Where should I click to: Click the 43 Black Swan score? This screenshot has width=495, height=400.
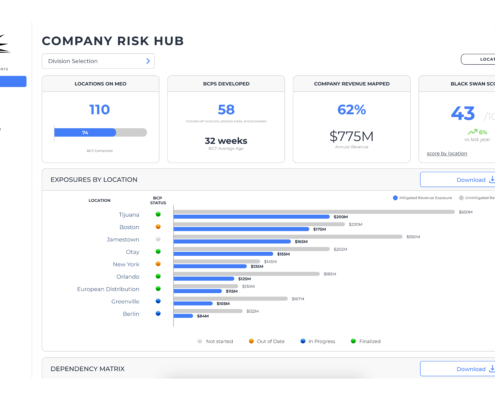pos(463,113)
